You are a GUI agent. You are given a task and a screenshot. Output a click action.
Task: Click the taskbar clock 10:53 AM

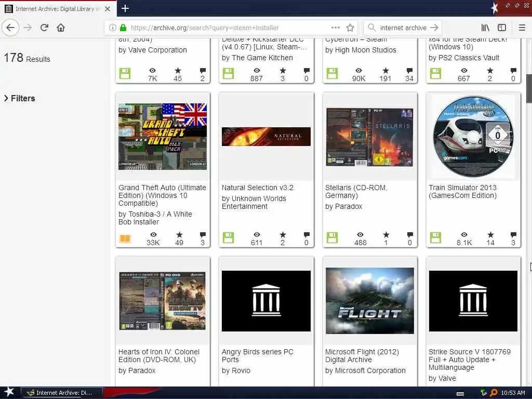513,393
